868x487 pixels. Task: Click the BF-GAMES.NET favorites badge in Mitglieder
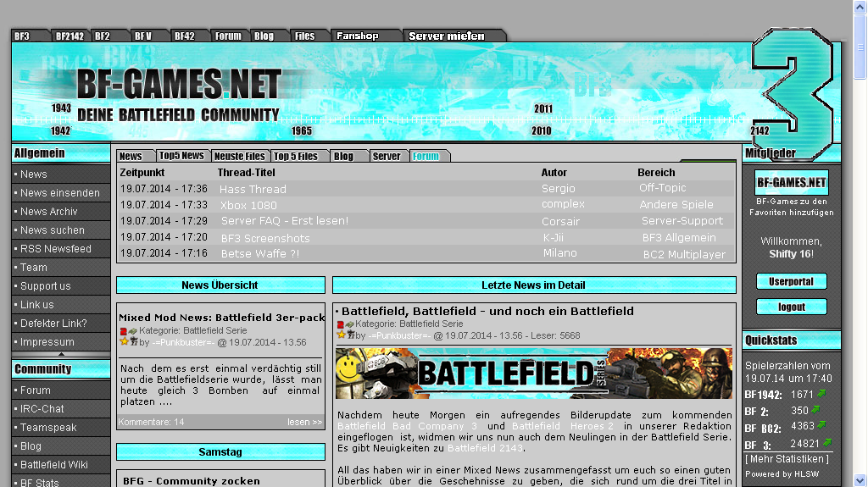point(792,182)
